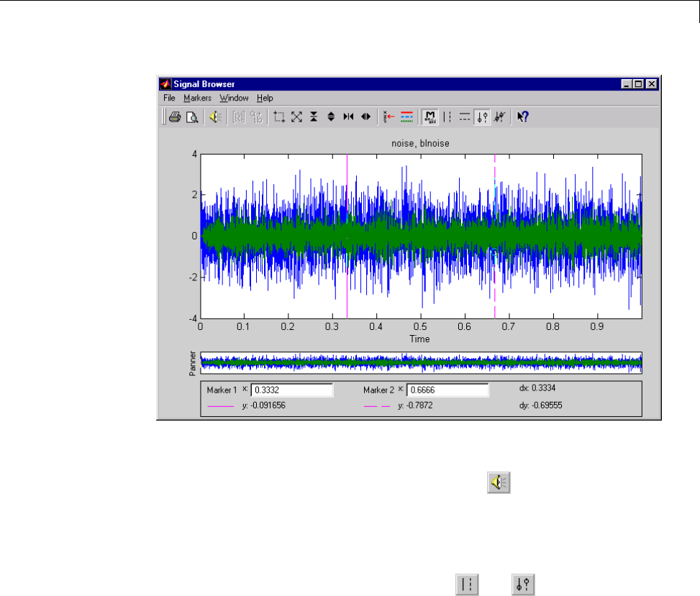Select the Mouse Zoom tool
Screen dimensions: 700x596
[x=279, y=117]
